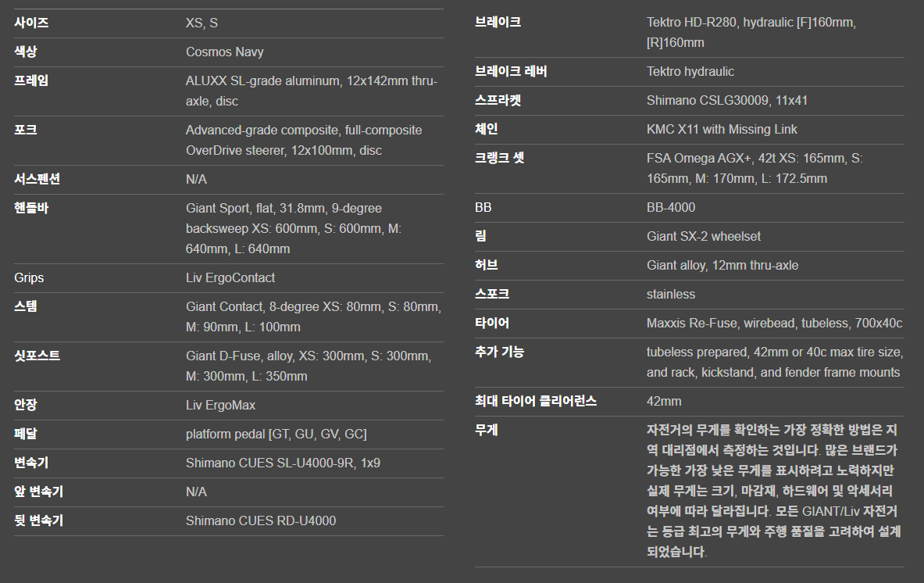The height and width of the screenshot is (583, 924).
Task: Click the '허브' hub label
Action: click(486, 265)
